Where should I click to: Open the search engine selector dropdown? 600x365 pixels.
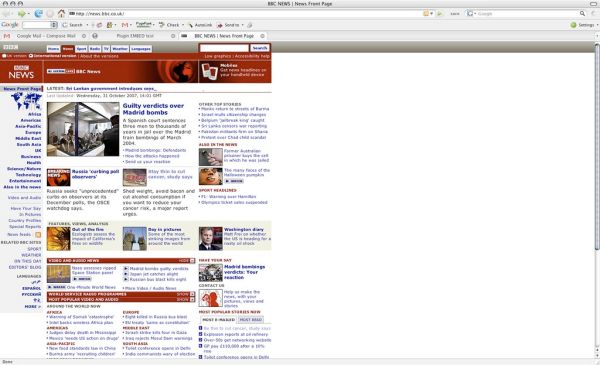coord(475,13)
